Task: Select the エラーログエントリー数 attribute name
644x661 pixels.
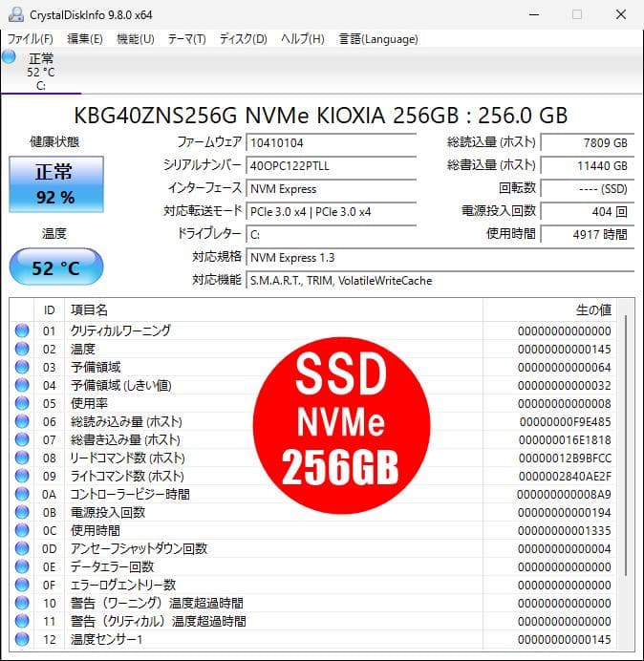Action: click(x=123, y=585)
